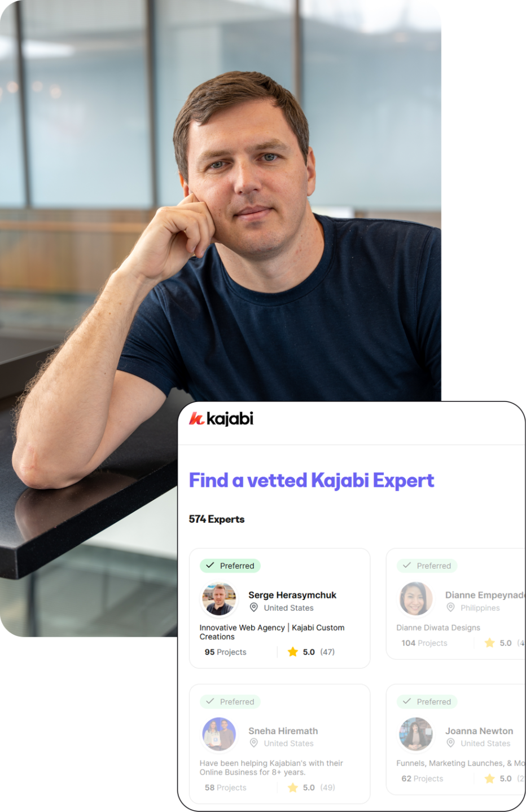Screen dimensions: 526x812
Task: Click the Find a vetted Kajabi Expert heading
Action: click(x=312, y=480)
